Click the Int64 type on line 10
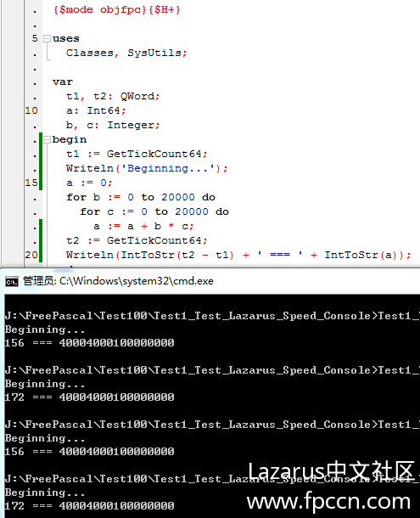The height and width of the screenshot is (518, 420). pyautogui.click(x=104, y=110)
